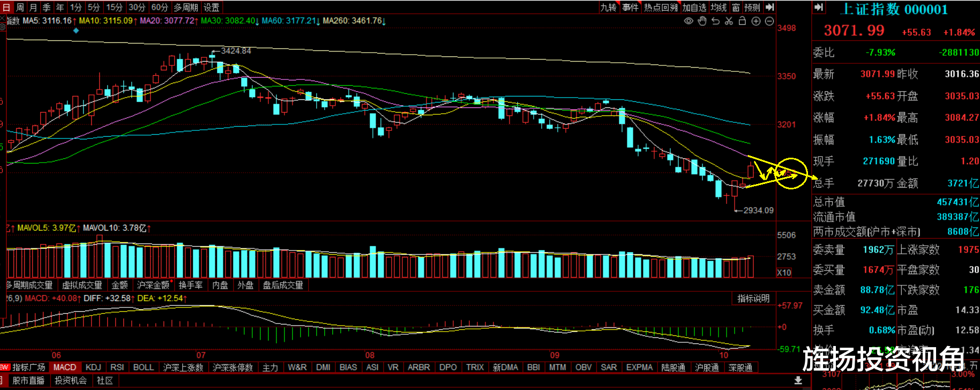Open 热点回溯 hotspot review
Screen dimensions: 980x390
click(661, 7)
